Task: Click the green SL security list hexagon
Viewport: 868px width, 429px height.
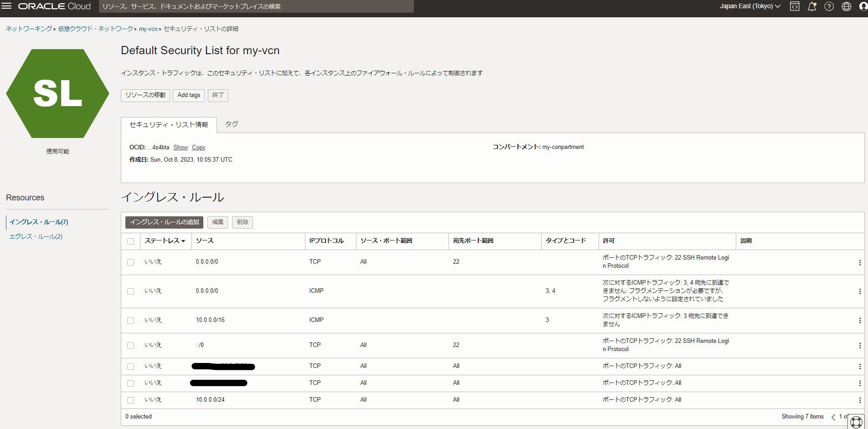Action: [x=57, y=93]
